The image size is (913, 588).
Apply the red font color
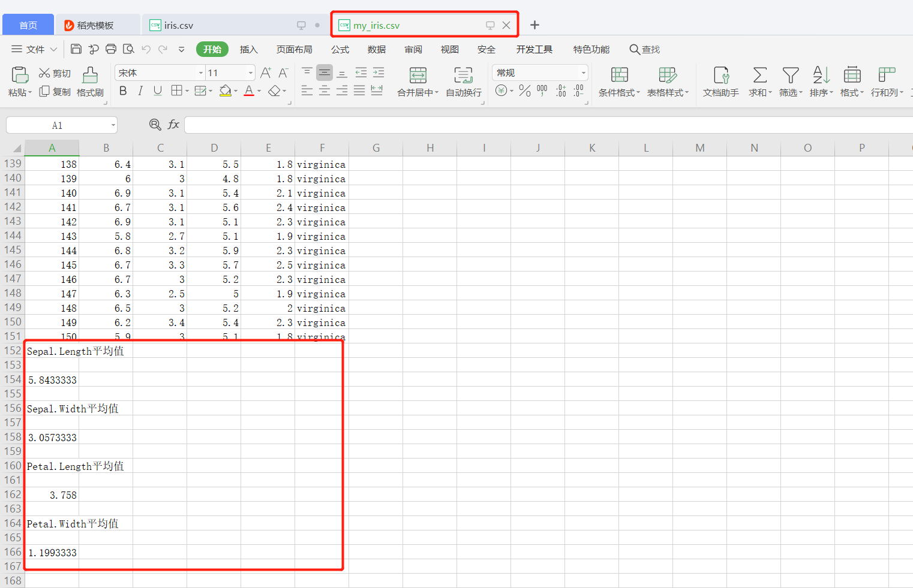pos(249,91)
